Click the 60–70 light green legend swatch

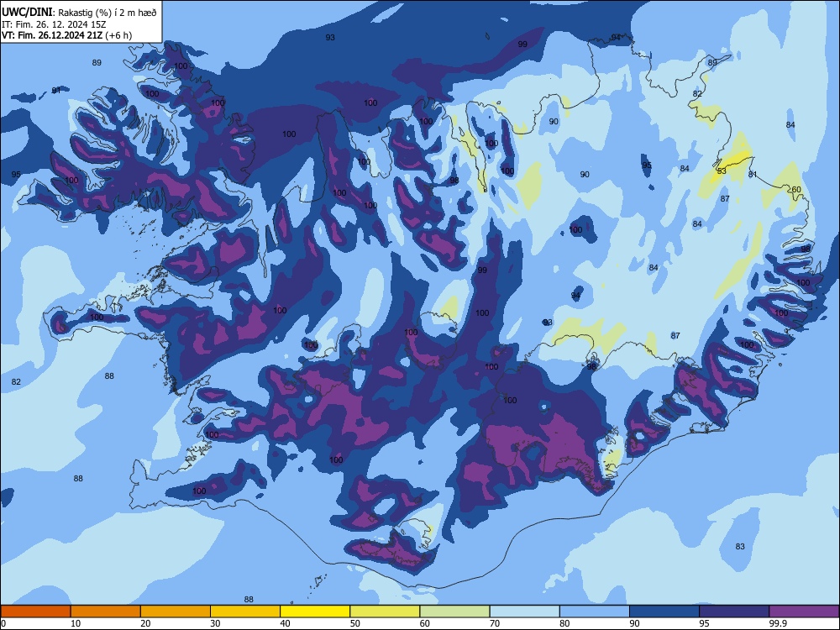pyautogui.click(x=454, y=612)
